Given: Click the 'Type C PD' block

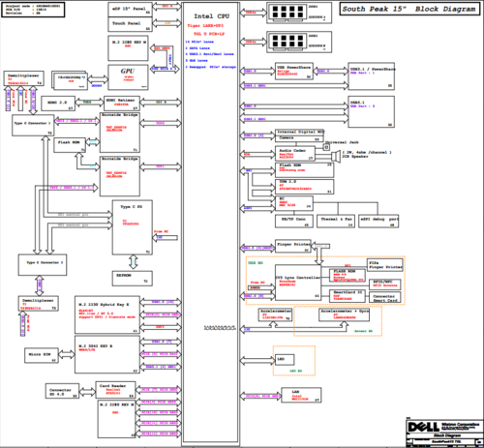Looking at the screenshot, I should click(133, 227).
